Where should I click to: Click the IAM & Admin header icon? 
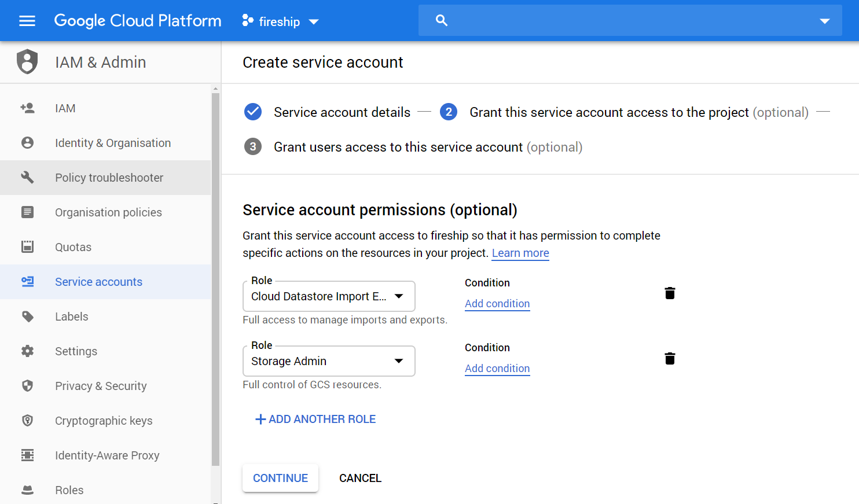click(27, 62)
